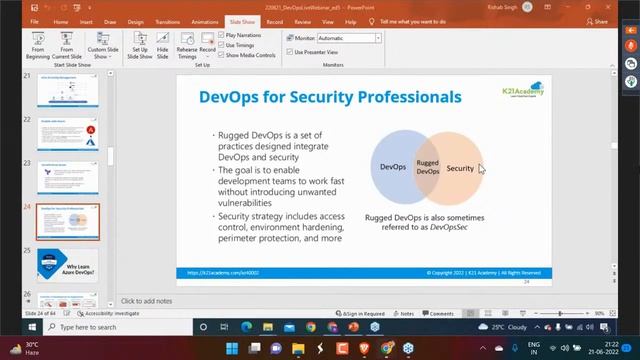Viewport: 640px width, 360px height.
Task: Toggle Show Media Controls checkbox
Action: 221,55
